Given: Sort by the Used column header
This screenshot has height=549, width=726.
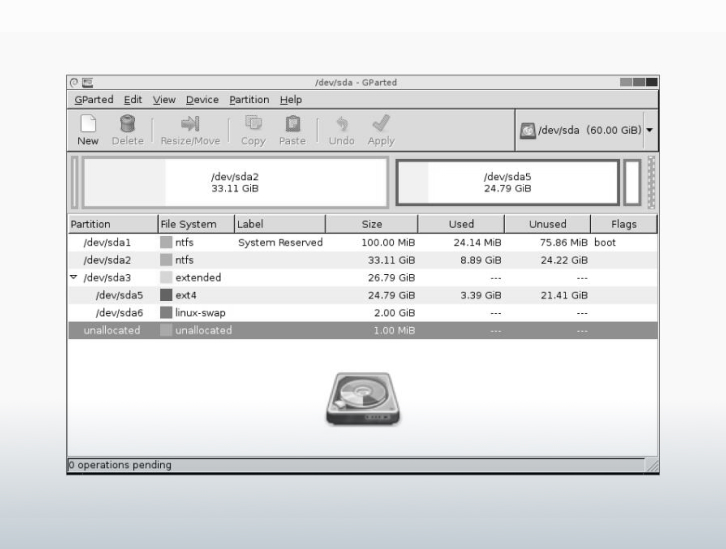Looking at the screenshot, I should pyautogui.click(x=461, y=224).
